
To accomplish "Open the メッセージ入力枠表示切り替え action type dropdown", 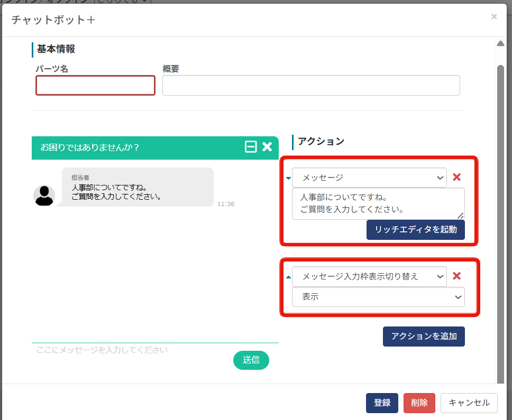I will point(369,276).
